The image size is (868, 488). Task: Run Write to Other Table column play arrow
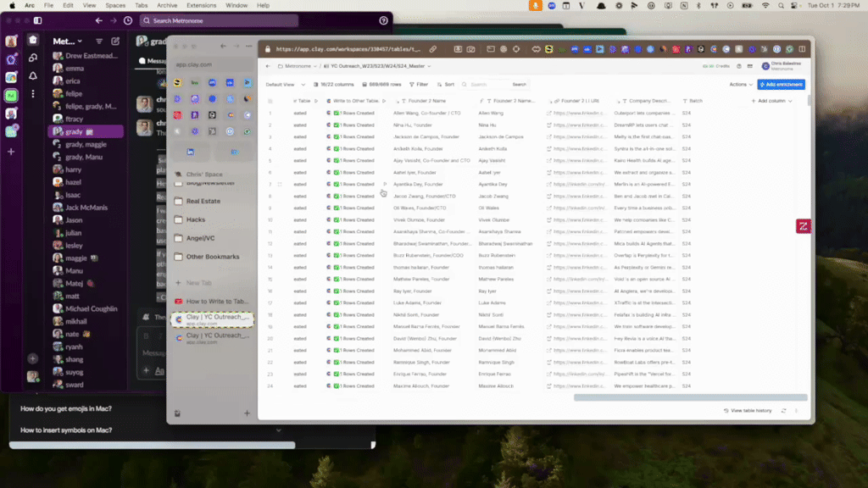(x=384, y=102)
